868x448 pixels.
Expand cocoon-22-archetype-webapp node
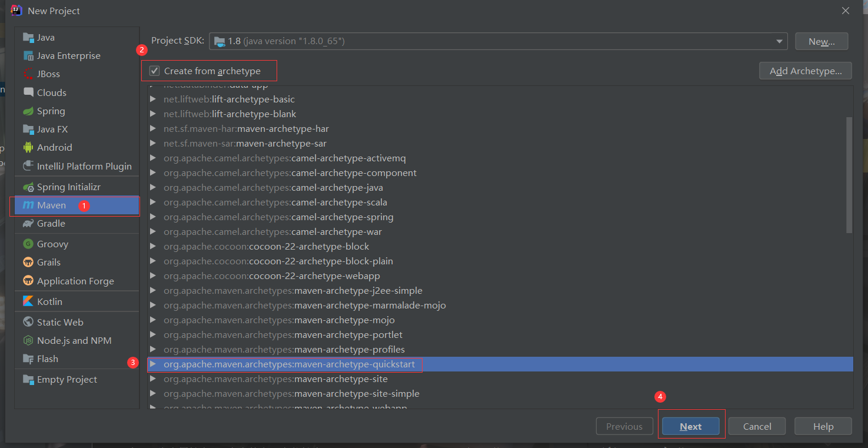click(153, 276)
